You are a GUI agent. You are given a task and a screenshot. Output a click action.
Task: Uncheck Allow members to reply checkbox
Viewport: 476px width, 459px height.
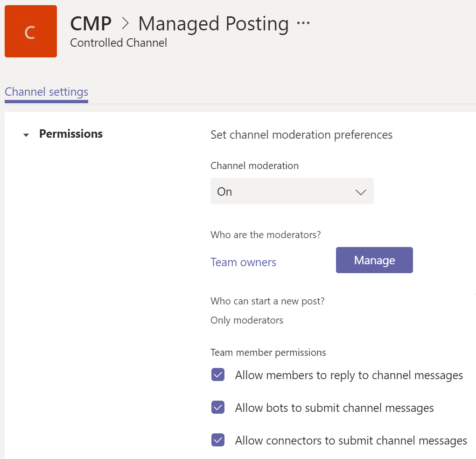click(x=218, y=374)
